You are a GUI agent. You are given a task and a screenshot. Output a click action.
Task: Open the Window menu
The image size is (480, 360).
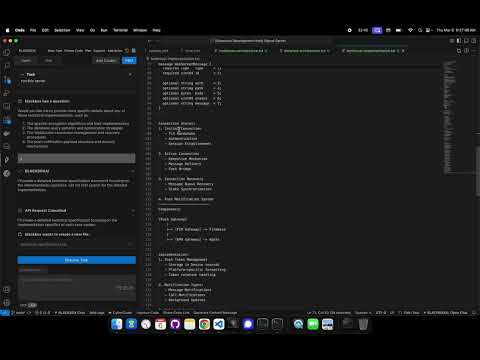tap(140, 30)
